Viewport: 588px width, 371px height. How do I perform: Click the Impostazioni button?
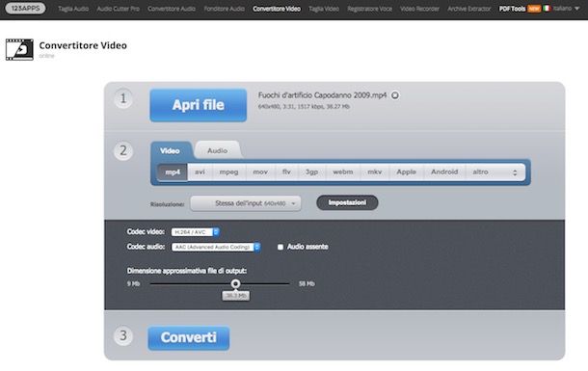tap(347, 202)
